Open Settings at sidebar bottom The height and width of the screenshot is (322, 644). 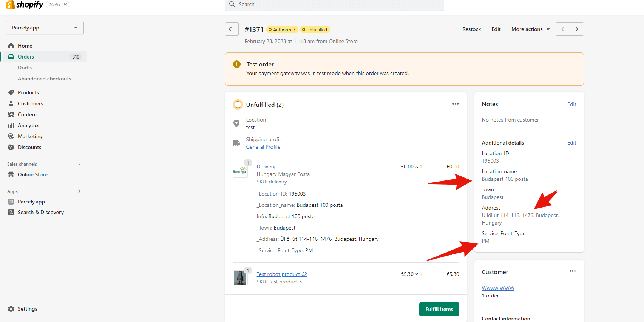[28, 309]
